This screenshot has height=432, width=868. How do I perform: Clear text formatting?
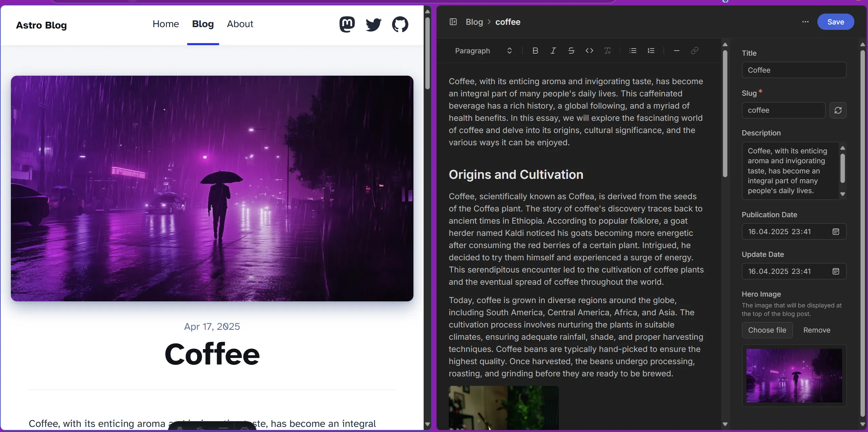(607, 51)
